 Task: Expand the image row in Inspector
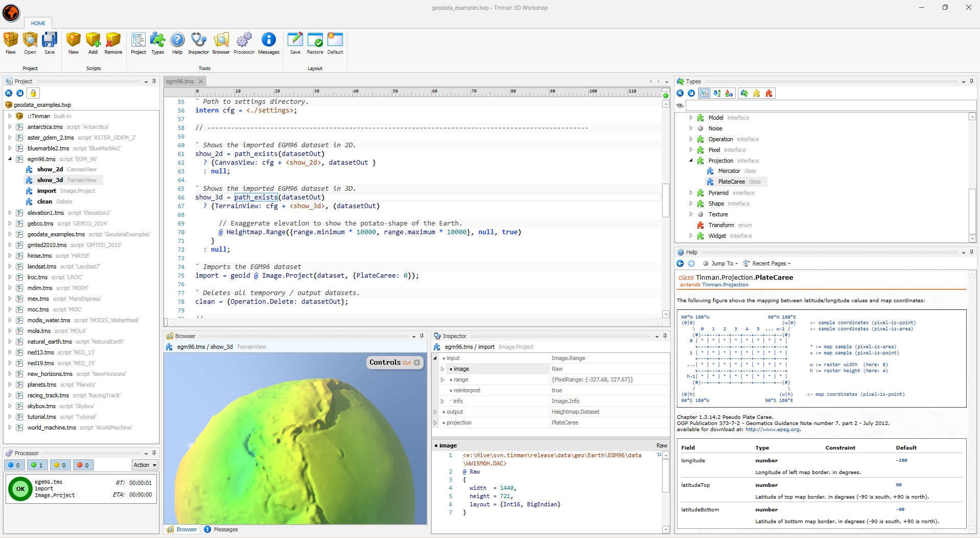tap(442, 369)
